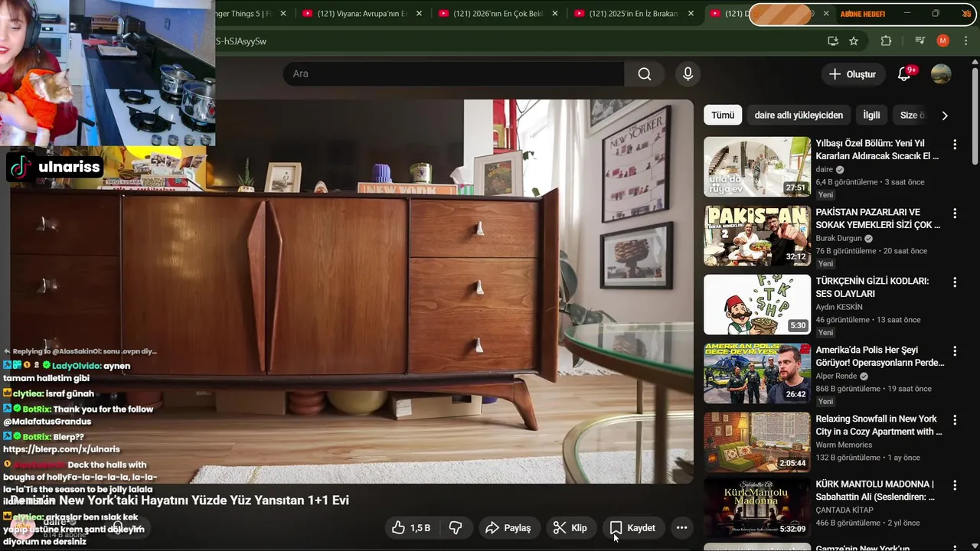Open options for Relaxing Snowfall video

pyautogui.click(x=955, y=420)
